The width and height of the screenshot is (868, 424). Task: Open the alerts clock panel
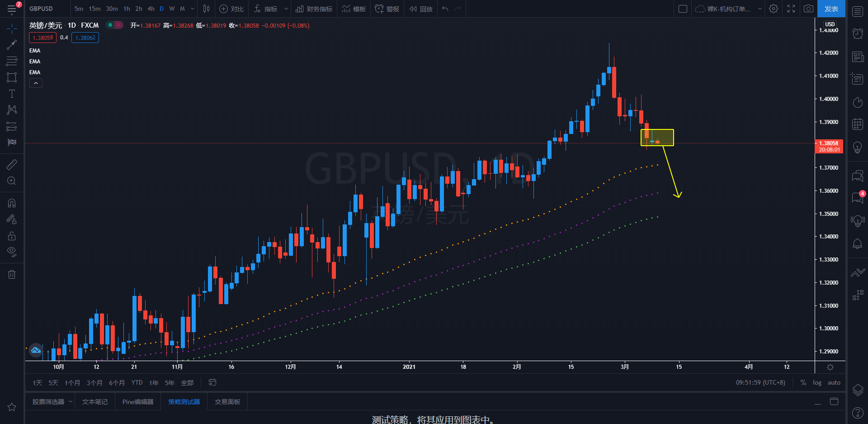click(858, 33)
